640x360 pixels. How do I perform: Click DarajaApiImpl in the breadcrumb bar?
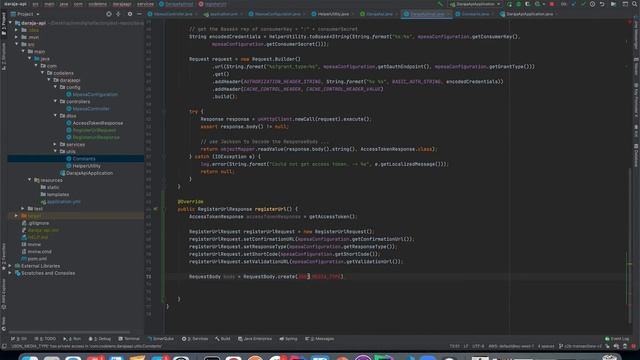point(176,4)
